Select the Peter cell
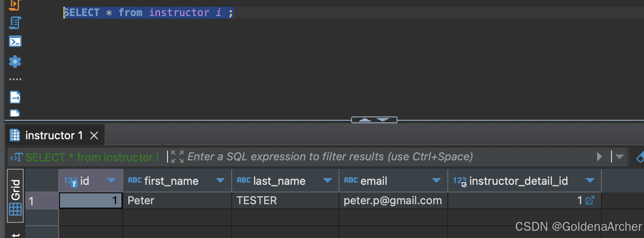 tap(177, 200)
